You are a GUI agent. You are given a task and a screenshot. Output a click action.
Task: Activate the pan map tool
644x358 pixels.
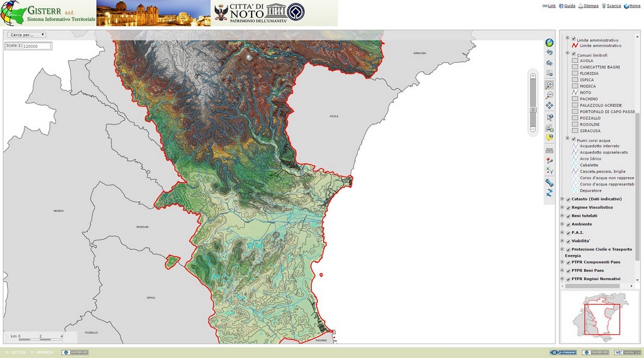tap(549, 106)
